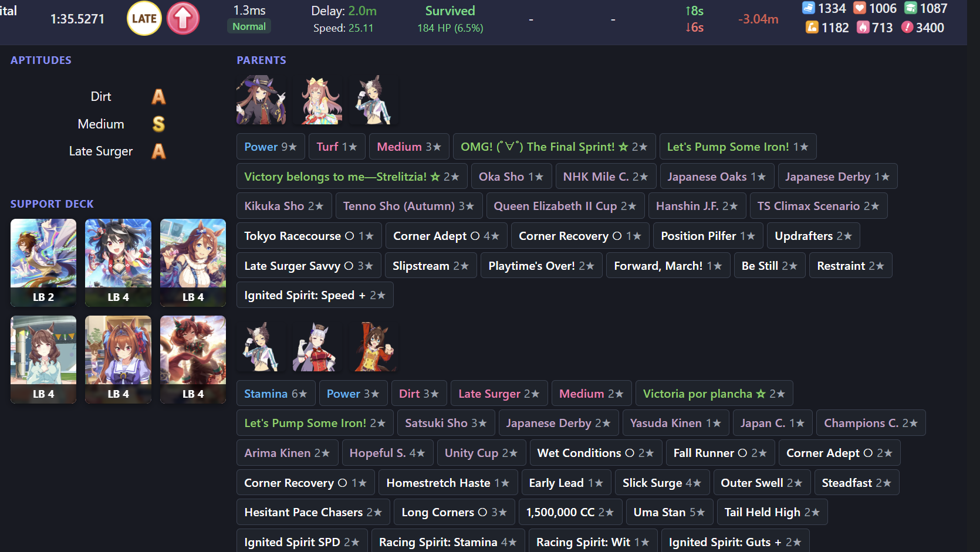
Task: Click the Restraint 2★ tag
Action: click(851, 266)
